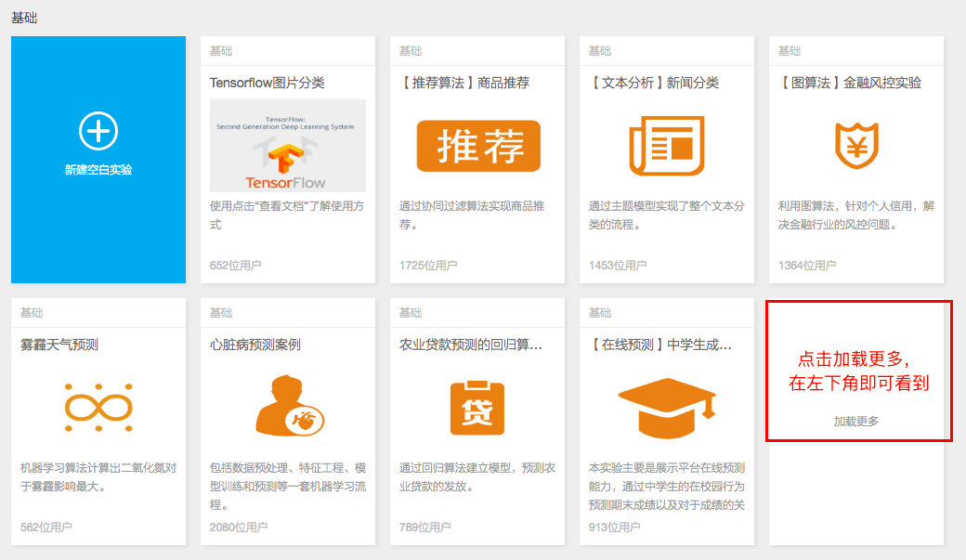Click 基础 section heading at top
This screenshot has height=560, width=966.
pyautogui.click(x=24, y=18)
